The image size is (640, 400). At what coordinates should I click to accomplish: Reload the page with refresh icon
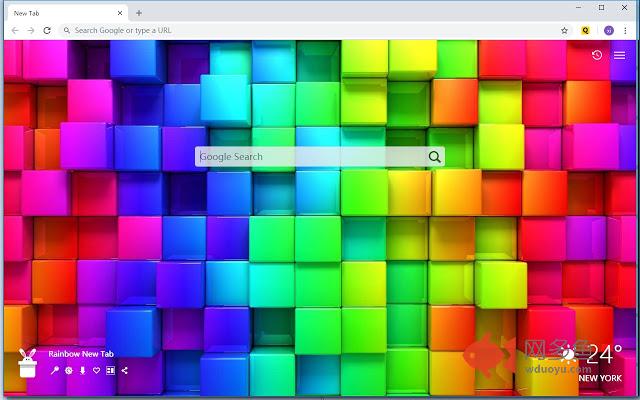(47, 31)
